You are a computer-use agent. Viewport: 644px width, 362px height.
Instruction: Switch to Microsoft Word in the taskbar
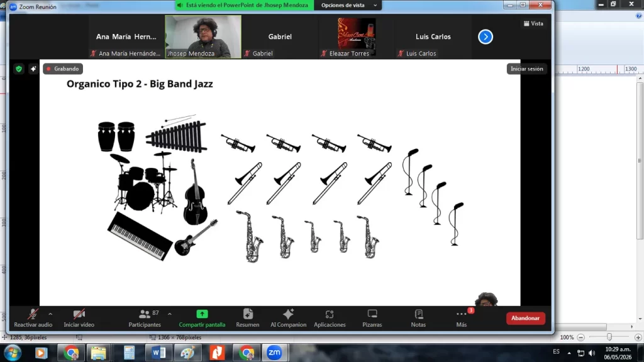tap(158, 353)
